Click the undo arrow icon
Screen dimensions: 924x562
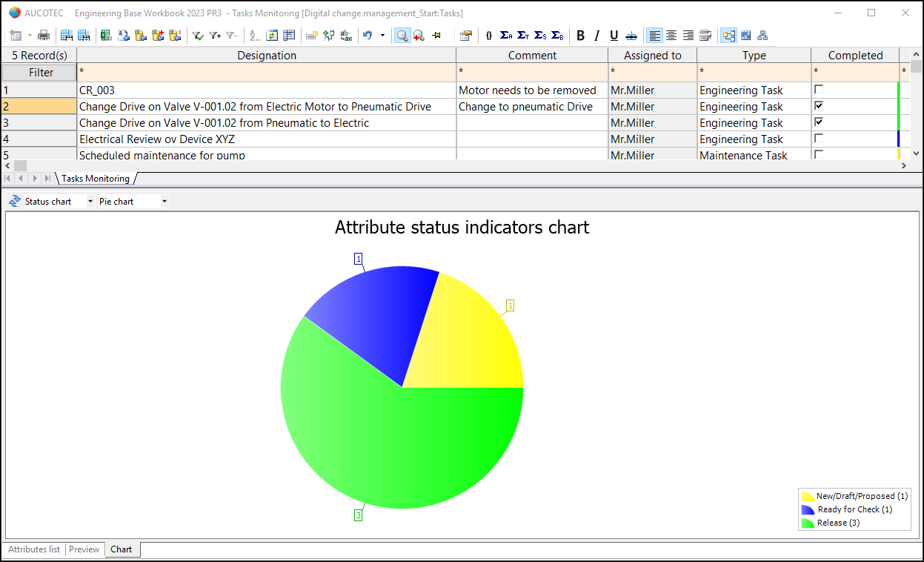tap(368, 35)
